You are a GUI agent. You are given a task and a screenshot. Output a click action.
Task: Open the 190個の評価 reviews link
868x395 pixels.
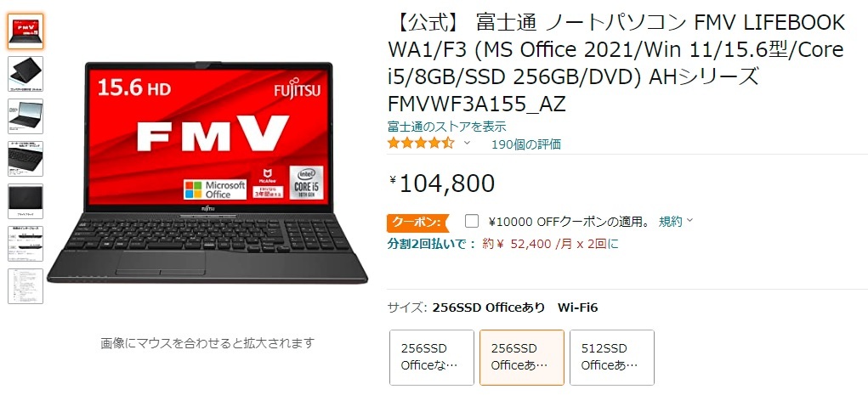click(x=526, y=144)
